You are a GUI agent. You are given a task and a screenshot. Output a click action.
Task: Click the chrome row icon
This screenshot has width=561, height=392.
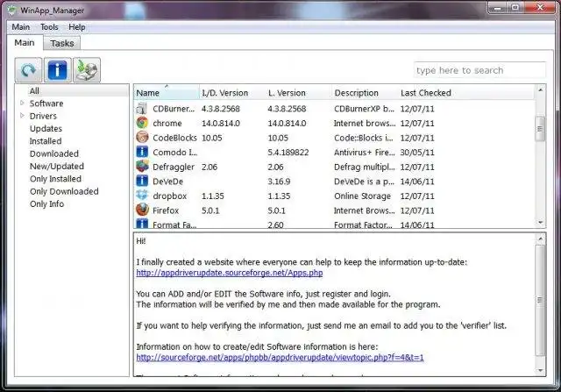(x=142, y=123)
